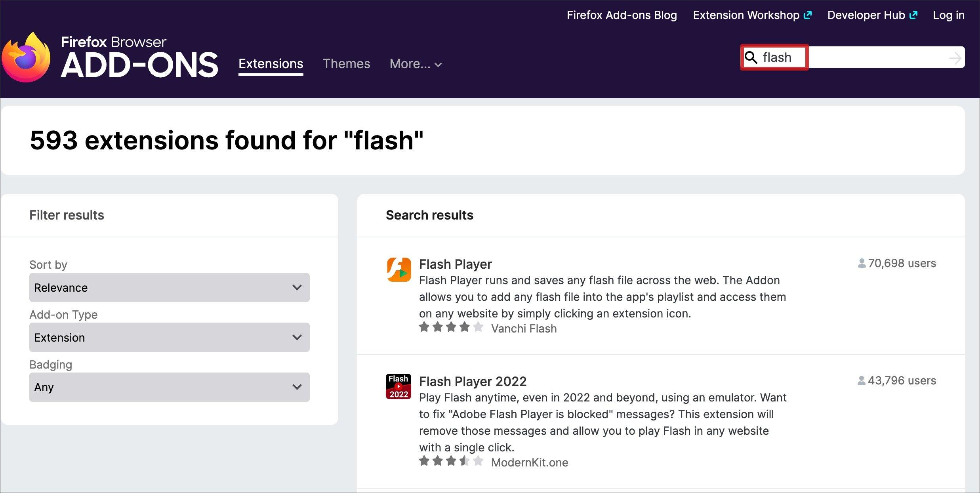Screen dimensions: 980x493
Task: Select the Extensions tab
Action: (271, 64)
